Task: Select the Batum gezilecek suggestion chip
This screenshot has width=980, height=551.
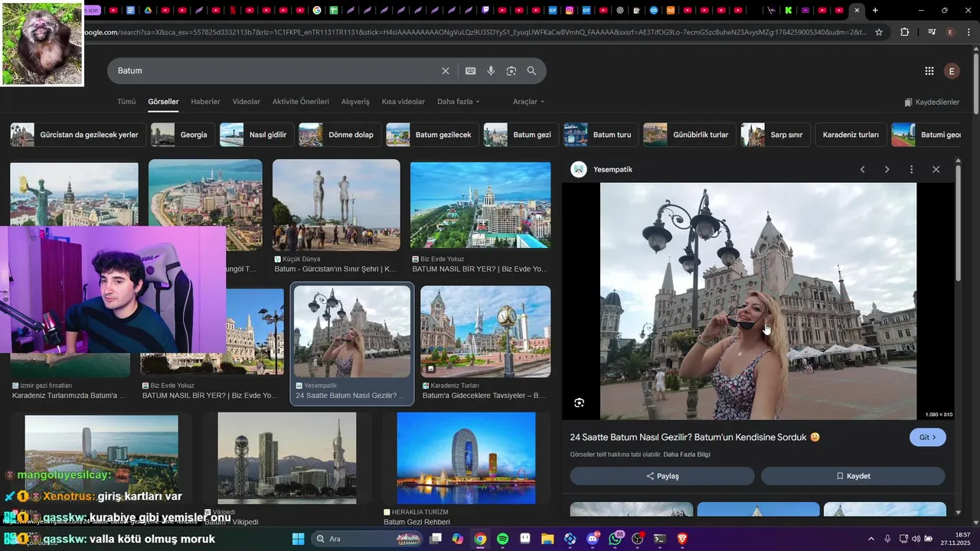Action: [433, 135]
